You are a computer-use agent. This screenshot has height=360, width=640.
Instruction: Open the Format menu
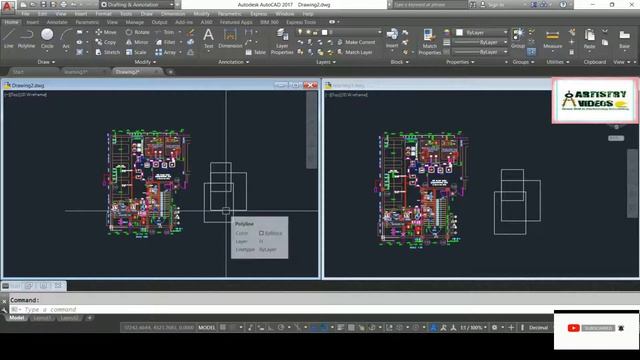pos(103,14)
